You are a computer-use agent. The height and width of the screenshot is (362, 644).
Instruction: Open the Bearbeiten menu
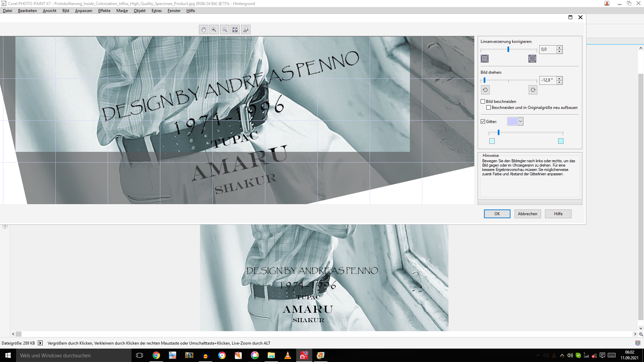tap(28, 11)
